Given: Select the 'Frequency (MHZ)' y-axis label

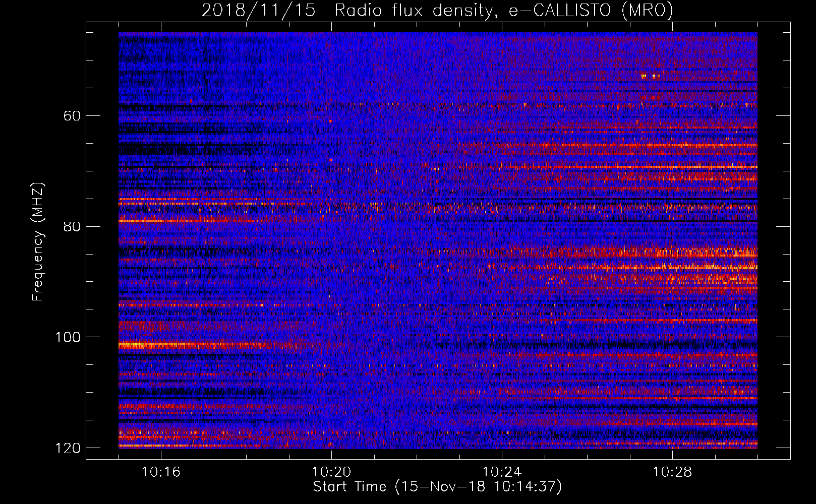Looking at the screenshot, I should click(38, 242).
